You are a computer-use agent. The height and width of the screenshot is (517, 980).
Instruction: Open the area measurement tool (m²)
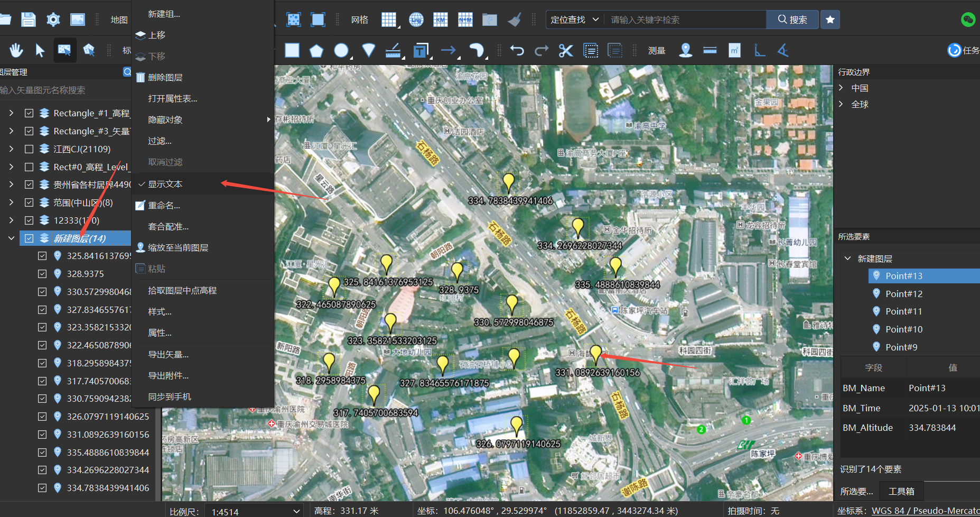tap(734, 50)
